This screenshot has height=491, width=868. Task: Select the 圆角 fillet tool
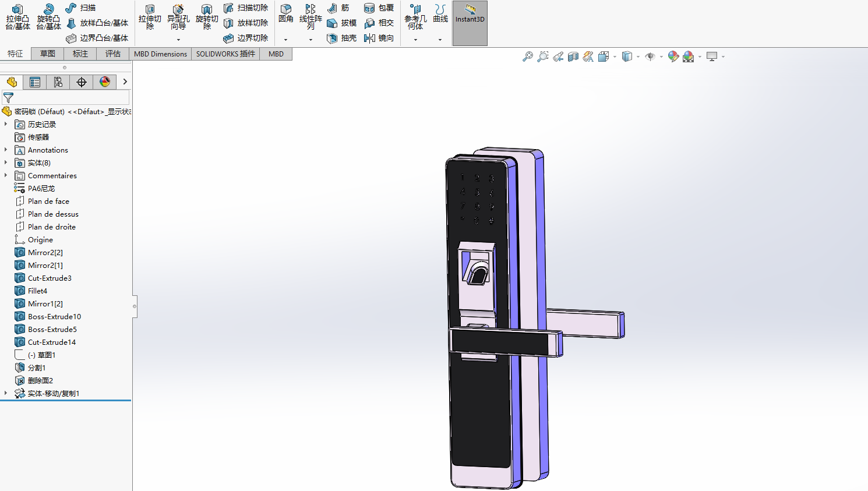tap(286, 14)
